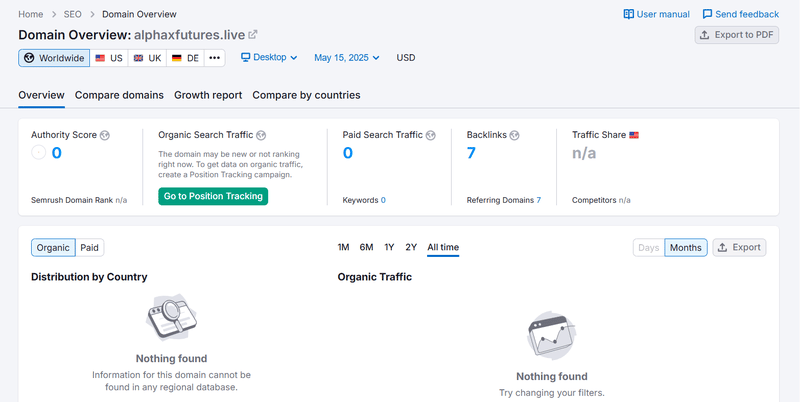This screenshot has width=800, height=402.
Task: Switch to the Growth report tab
Action: click(208, 95)
